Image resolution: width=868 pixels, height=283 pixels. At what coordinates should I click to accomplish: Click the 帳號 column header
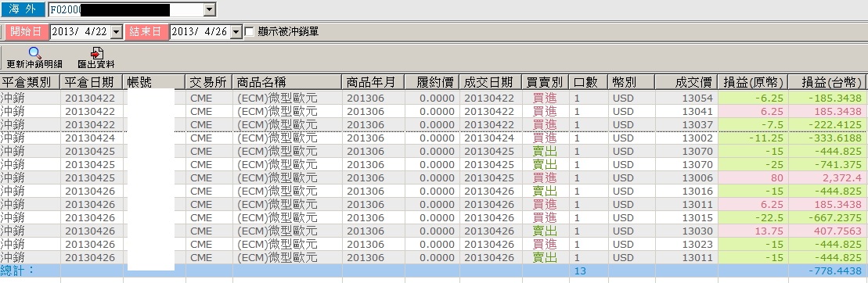(x=154, y=83)
